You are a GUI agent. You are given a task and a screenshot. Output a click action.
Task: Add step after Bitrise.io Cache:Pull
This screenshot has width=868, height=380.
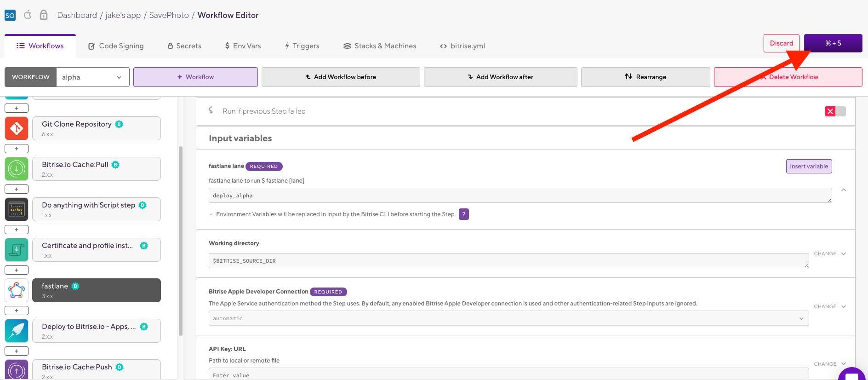[17, 189]
